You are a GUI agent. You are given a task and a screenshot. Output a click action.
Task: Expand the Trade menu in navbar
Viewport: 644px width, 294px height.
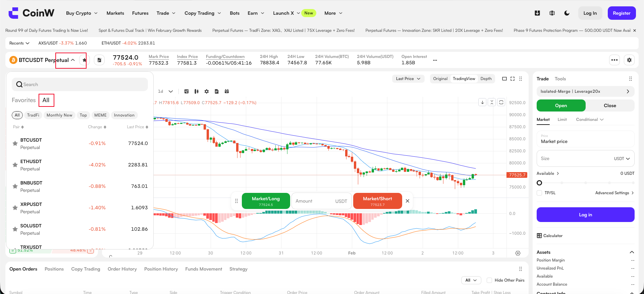coord(166,13)
